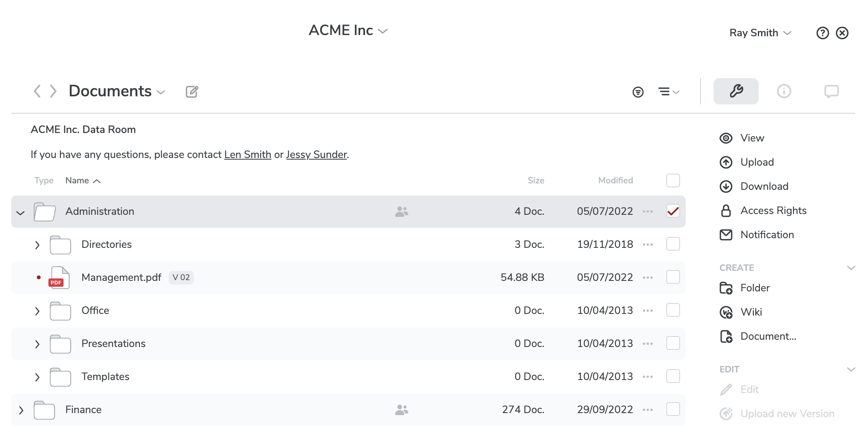
Task: Open the wrench tools panel
Action: [x=736, y=91]
